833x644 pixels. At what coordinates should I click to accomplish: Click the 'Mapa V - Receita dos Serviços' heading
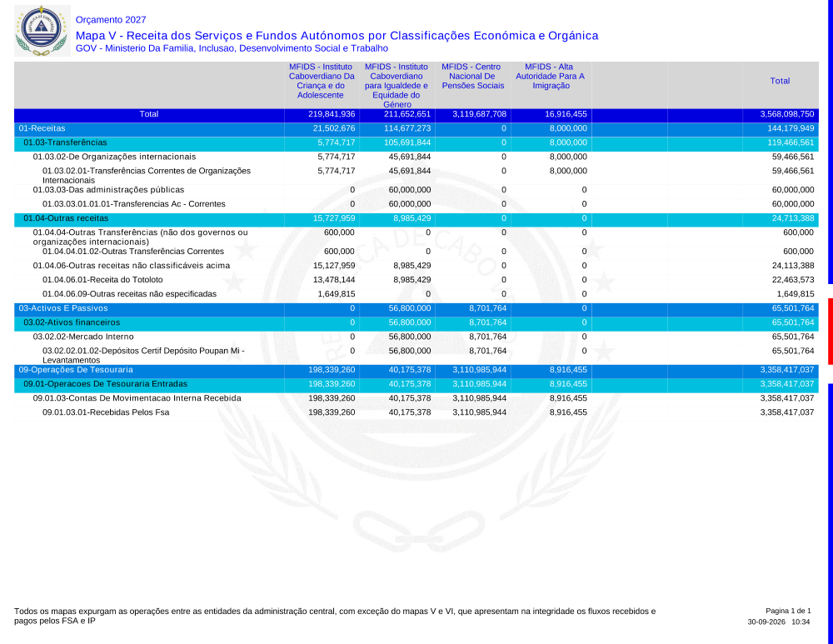tap(337, 36)
